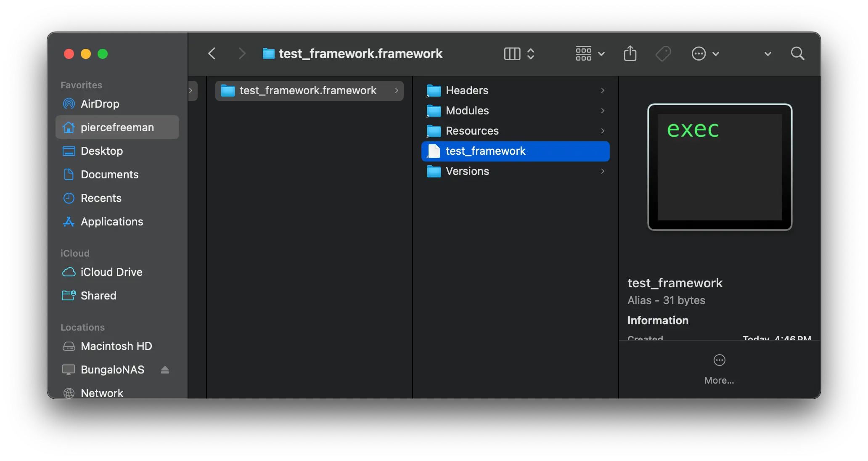Open the Documents folder in the sidebar
Screen dimensions: 868x461
point(109,174)
